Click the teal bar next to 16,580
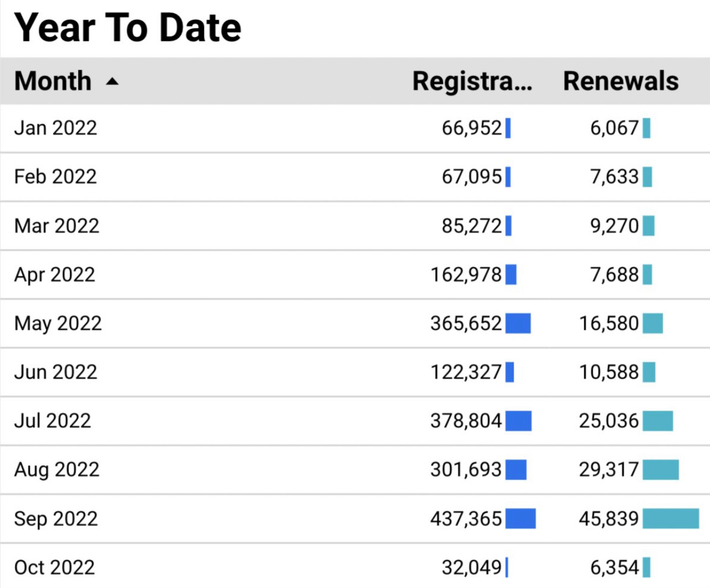 click(x=653, y=323)
